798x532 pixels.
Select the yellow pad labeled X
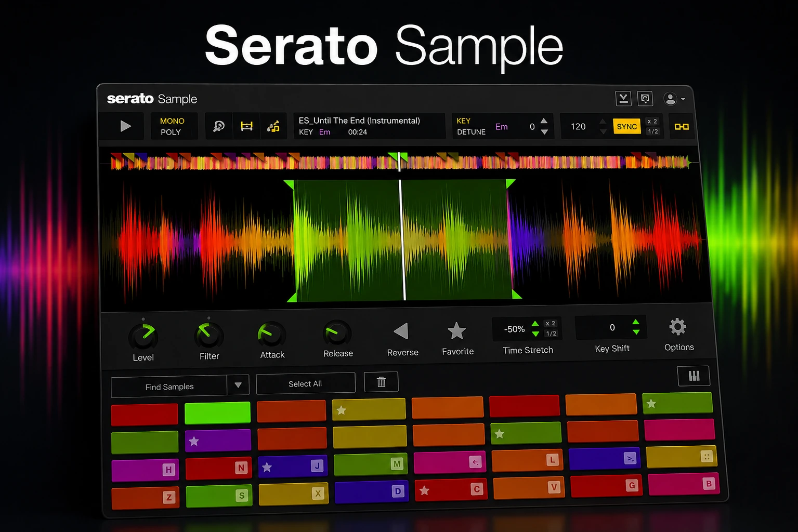(294, 494)
